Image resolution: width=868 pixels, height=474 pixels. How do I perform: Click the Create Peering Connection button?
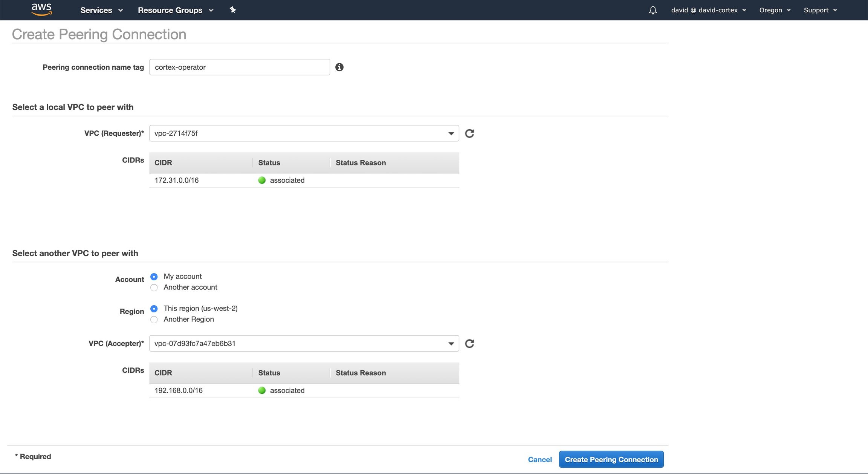click(611, 459)
